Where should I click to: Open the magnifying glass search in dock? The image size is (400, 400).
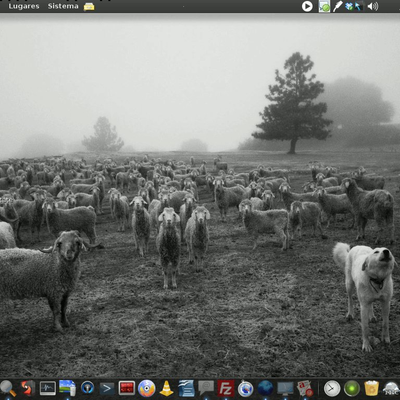tap(7, 388)
